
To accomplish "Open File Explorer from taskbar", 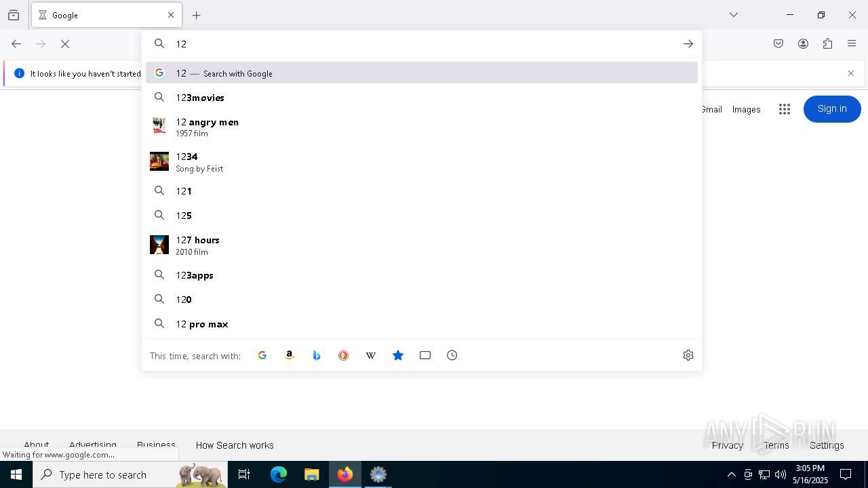I will pyautogui.click(x=312, y=474).
